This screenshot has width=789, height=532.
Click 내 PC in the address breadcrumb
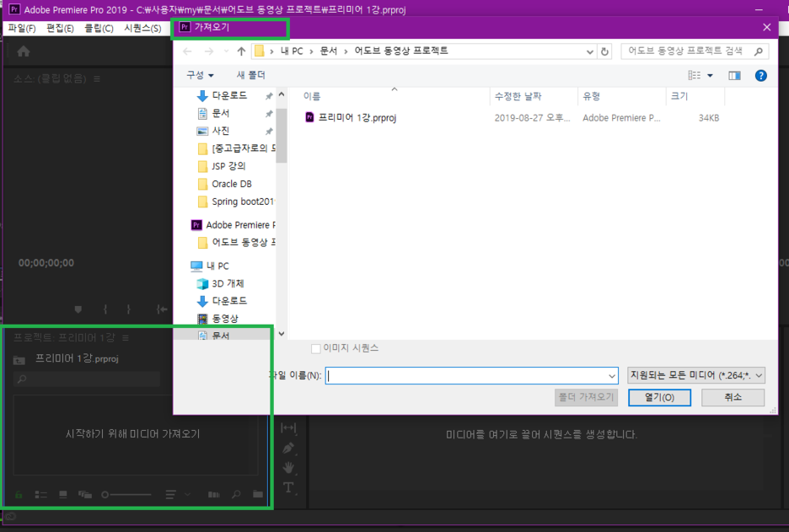point(292,51)
